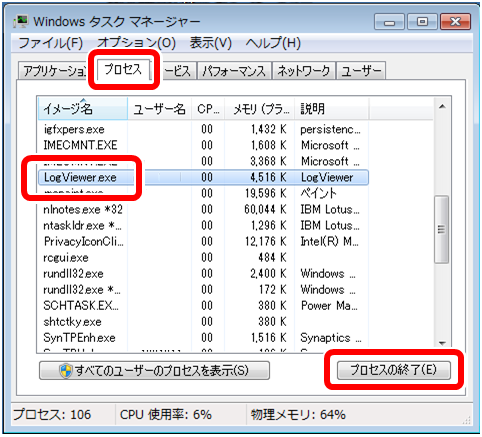Click すべてのユーザーのプロセスを表示(S) button
This screenshot has width=482, height=437.
point(154,370)
